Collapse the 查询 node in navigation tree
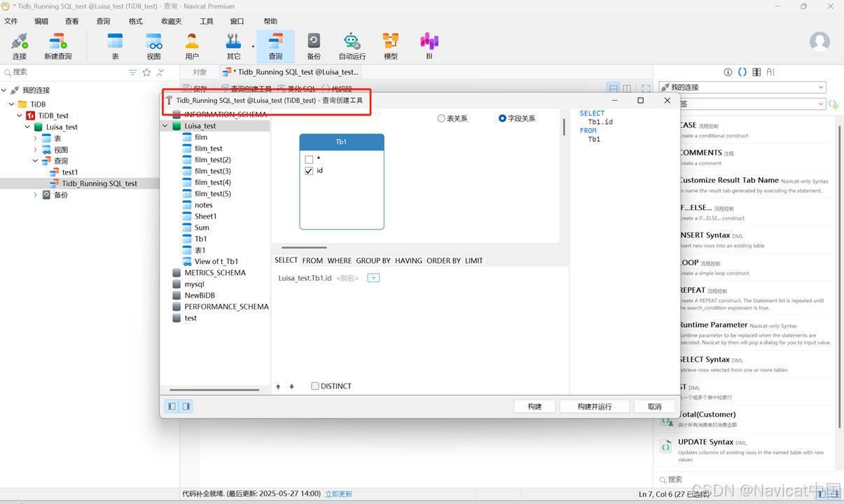The width and height of the screenshot is (844, 504). coord(35,161)
